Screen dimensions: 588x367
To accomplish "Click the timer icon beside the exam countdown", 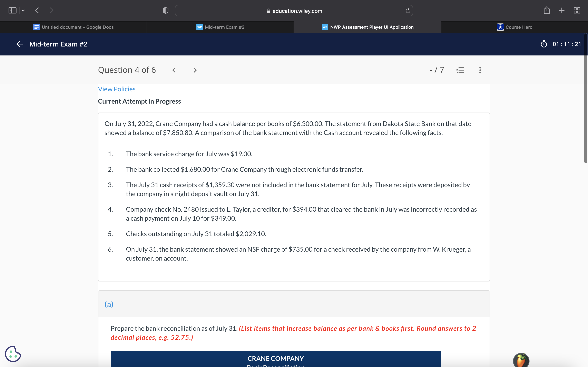I will [x=544, y=44].
